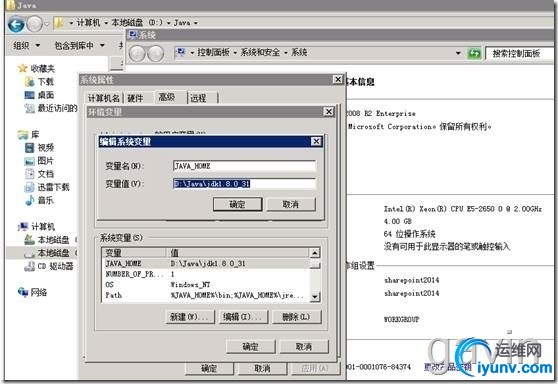Click Control Panel window forward button
Image resolution: width=558 pixels, height=384 pixels.
(x=155, y=54)
